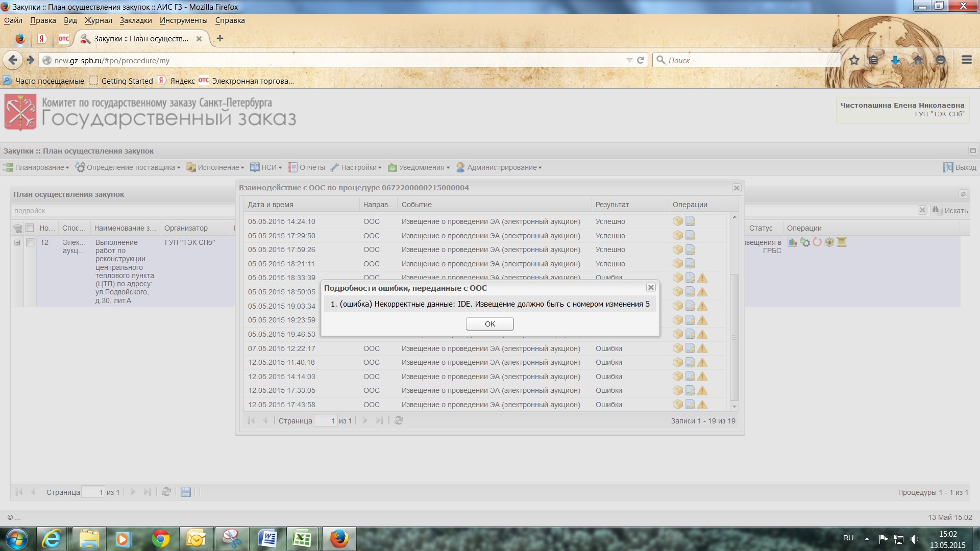Click package icon for 05.05.2015 14:24:10 row
Viewport: 980px width, 551px height.
point(678,221)
